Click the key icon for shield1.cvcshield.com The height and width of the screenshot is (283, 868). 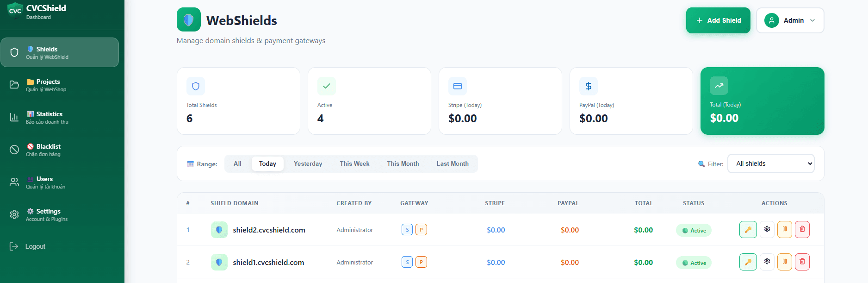click(748, 262)
